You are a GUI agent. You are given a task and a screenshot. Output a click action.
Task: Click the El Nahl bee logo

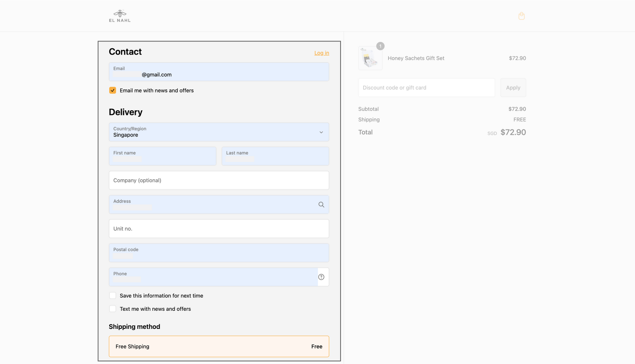click(120, 16)
